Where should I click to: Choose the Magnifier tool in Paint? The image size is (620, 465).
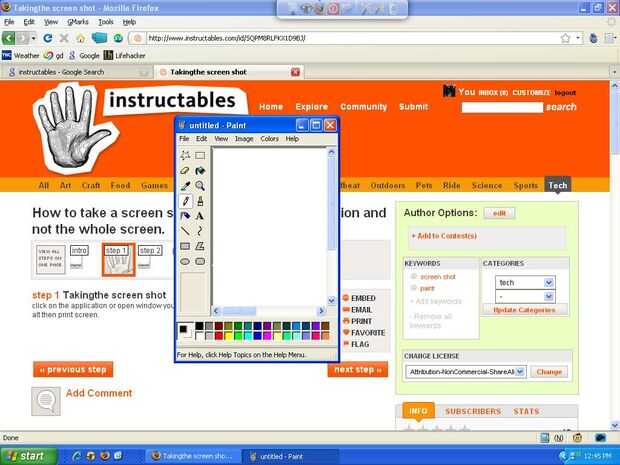[x=200, y=185]
